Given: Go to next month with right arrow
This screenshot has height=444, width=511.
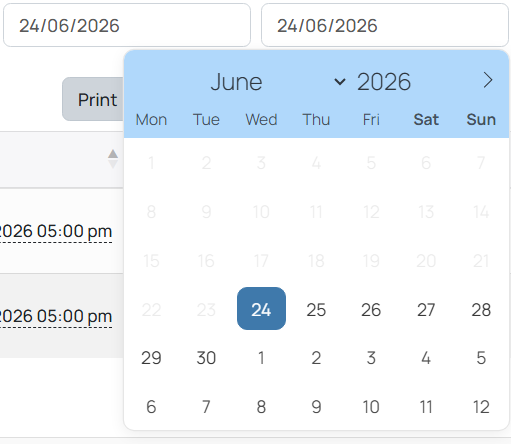Looking at the screenshot, I should 488,81.
